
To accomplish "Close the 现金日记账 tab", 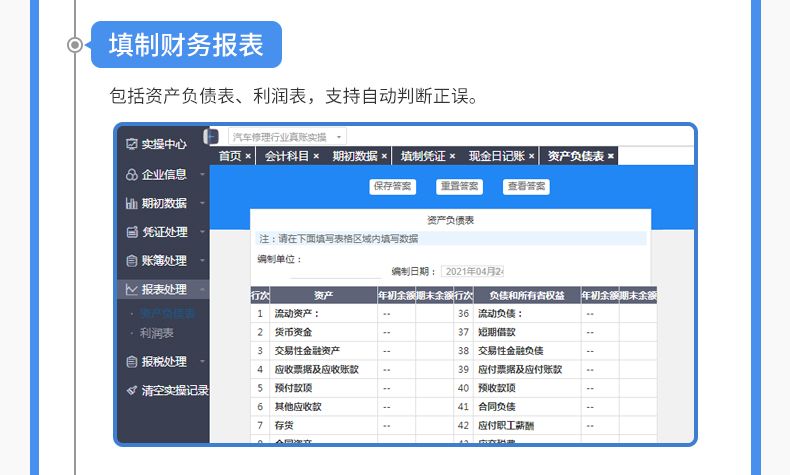I will (531, 157).
